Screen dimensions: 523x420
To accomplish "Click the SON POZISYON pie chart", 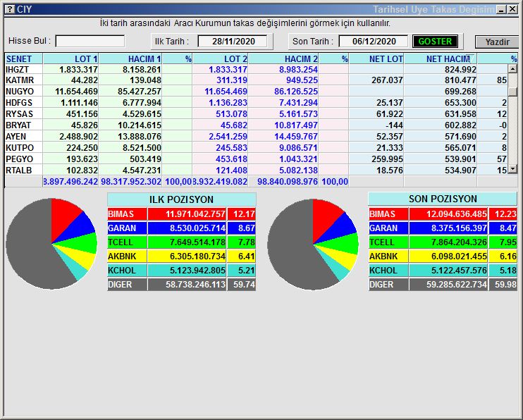I will click(312, 244).
